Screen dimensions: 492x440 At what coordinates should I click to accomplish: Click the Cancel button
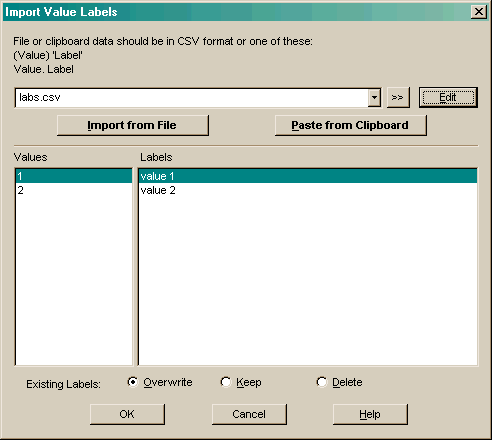point(249,414)
